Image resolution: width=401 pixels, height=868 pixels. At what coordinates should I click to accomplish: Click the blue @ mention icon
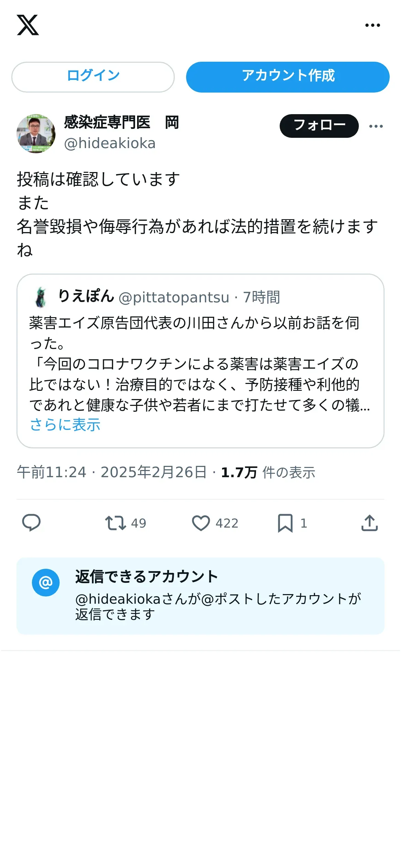click(x=46, y=582)
